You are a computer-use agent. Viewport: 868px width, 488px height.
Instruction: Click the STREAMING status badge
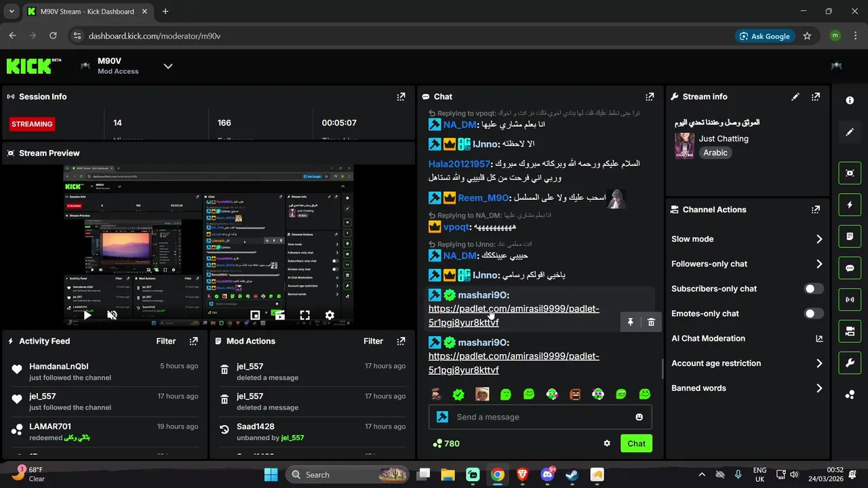(32, 124)
